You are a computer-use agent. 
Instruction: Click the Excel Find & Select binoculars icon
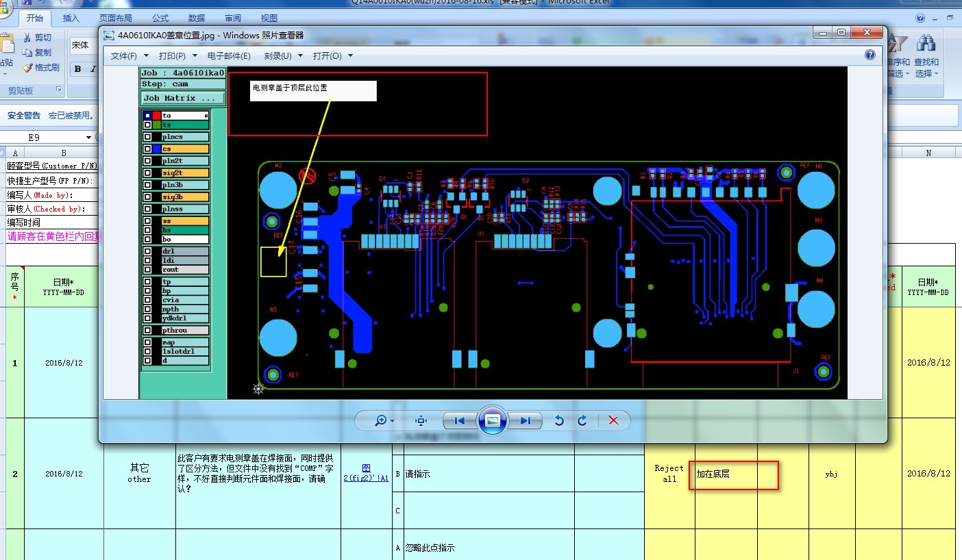coord(926,44)
